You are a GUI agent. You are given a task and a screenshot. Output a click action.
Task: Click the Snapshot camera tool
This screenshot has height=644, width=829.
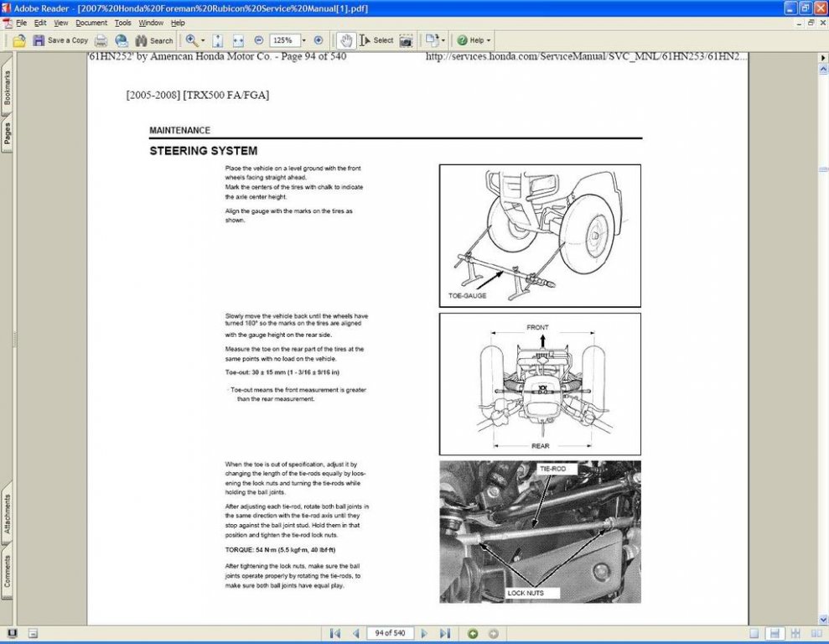[x=406, y=40]
